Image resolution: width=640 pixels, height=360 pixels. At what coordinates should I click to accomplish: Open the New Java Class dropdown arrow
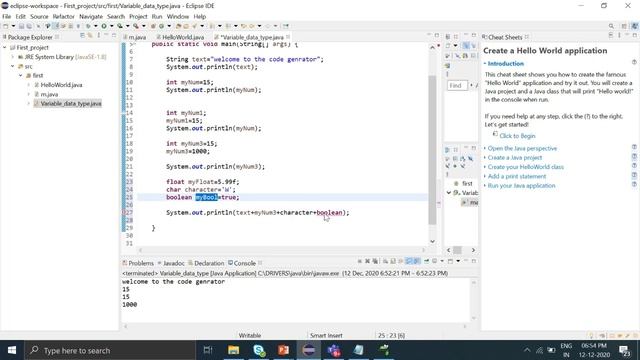point(169,26)
